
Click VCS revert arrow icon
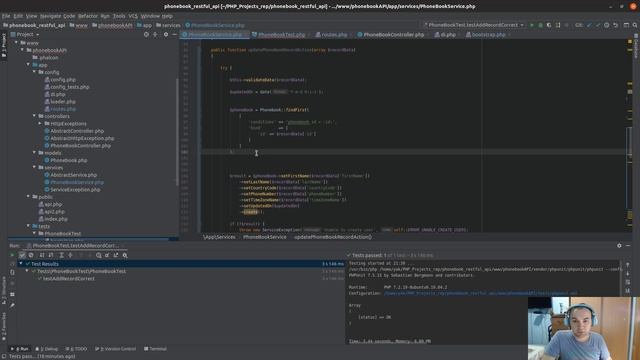[616, 25]
